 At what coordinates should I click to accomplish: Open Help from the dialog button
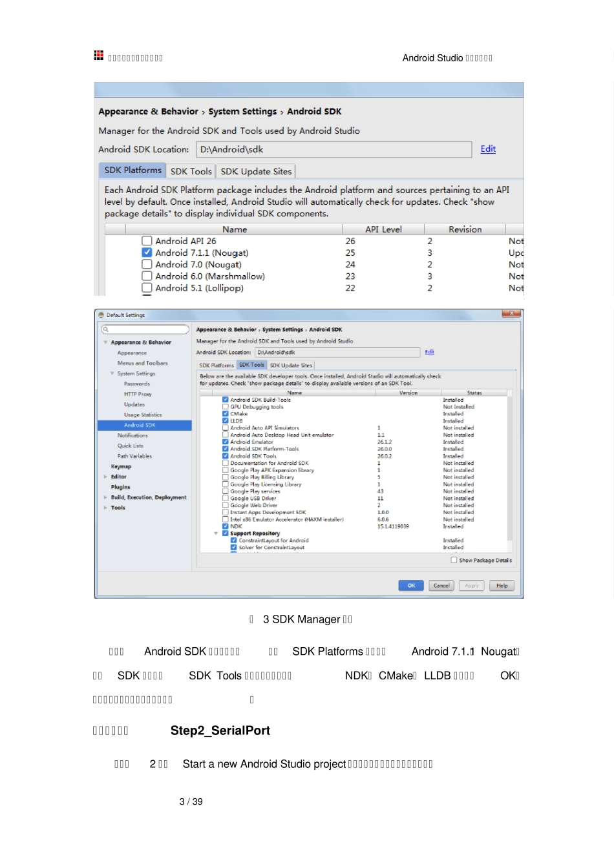point(502,586)
